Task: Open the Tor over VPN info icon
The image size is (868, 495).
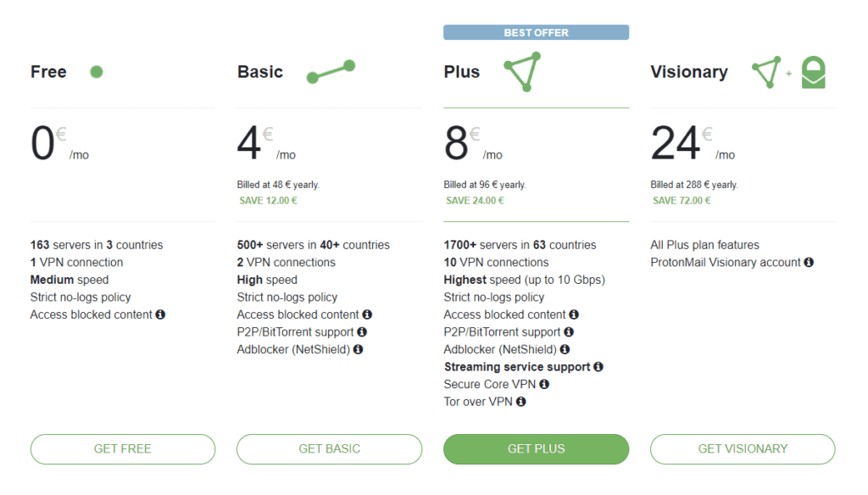Action: point(520,402)
